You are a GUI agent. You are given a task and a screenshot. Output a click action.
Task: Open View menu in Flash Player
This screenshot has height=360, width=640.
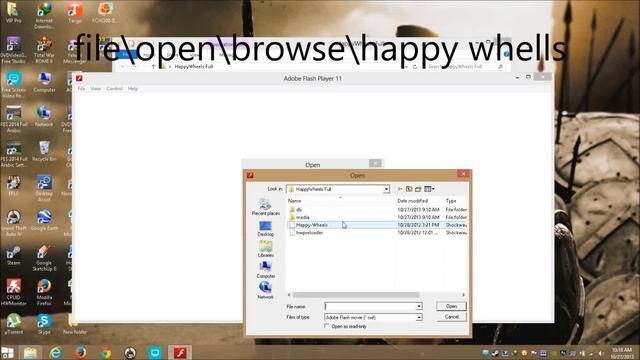(96, 89)
